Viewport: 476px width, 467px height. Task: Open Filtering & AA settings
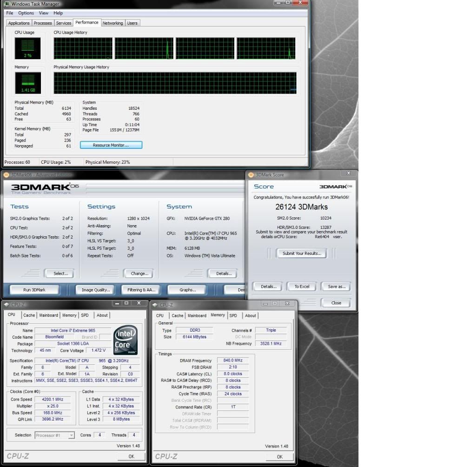coord(141,290)
